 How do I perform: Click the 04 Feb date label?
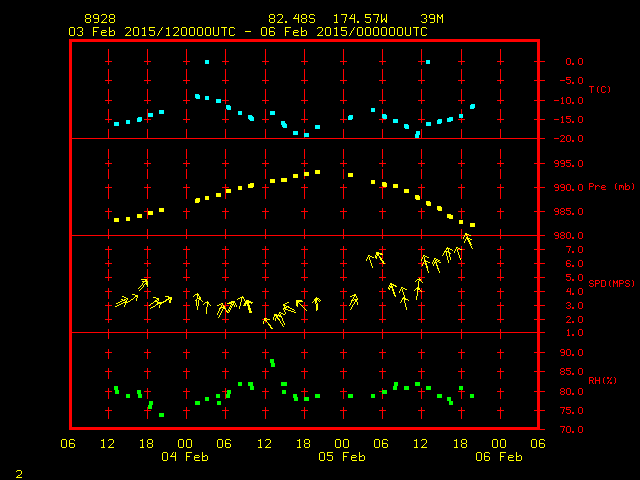click(x=185, y=457)
